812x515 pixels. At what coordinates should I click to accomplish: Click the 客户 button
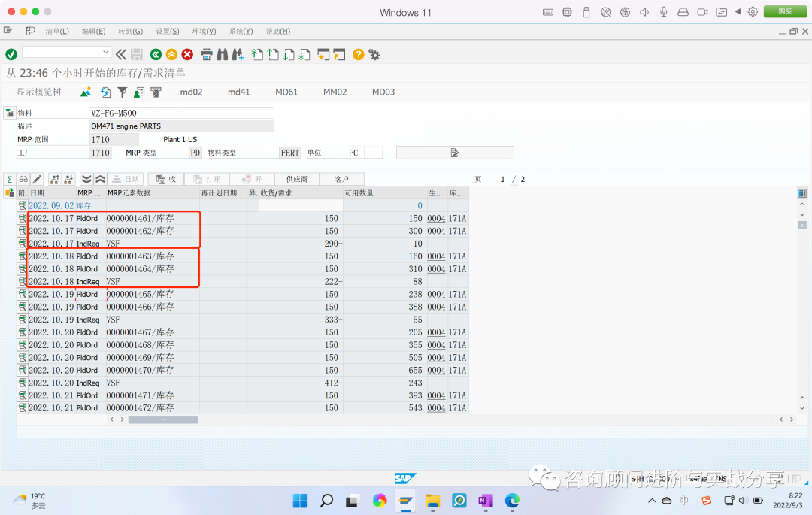pos(342,179)
